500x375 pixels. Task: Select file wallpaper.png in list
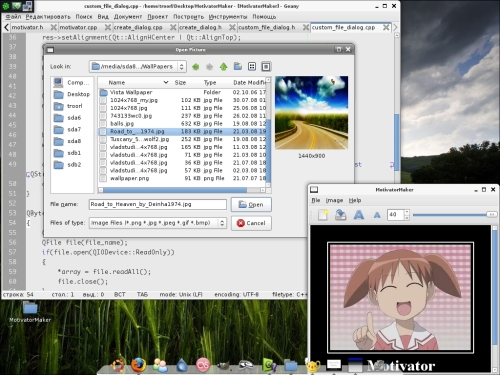[183, 178]
